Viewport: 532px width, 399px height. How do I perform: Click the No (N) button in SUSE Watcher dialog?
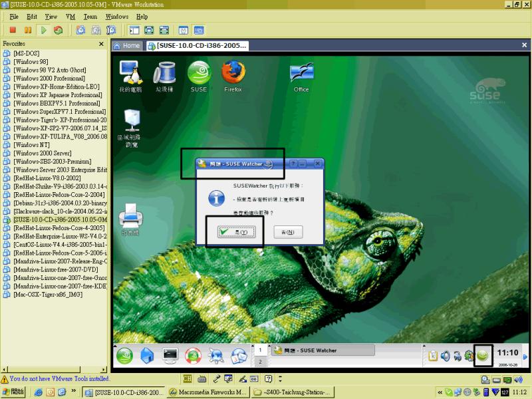pyautogui.click(x=288, y=232)
